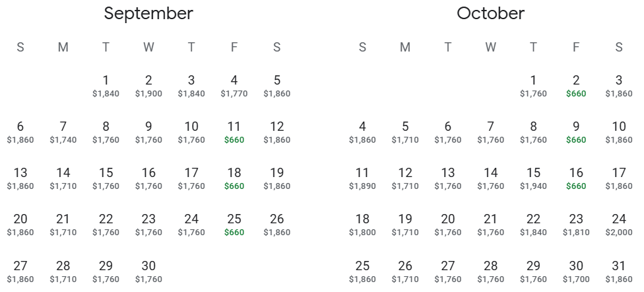
Task: Select September 30 at $1,760
Action: tap(148, 270)
